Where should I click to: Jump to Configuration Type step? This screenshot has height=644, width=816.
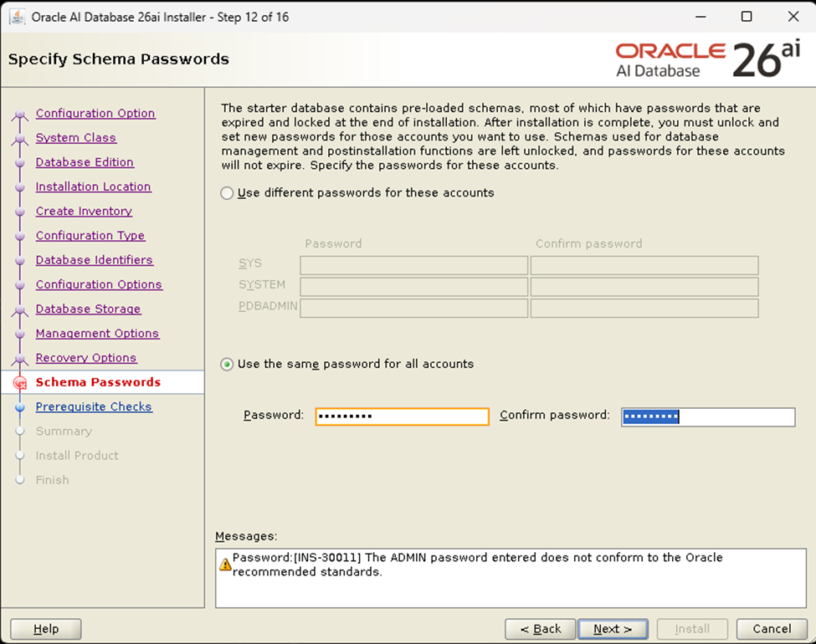90,235
